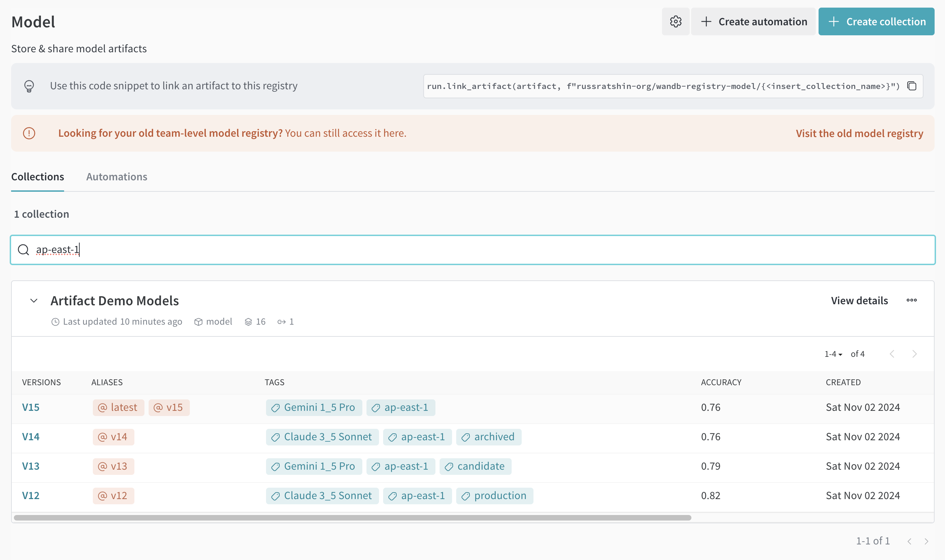Click the ALIASES column header
The width and height of the screenshot is (945, 560).
click(107, 382)
